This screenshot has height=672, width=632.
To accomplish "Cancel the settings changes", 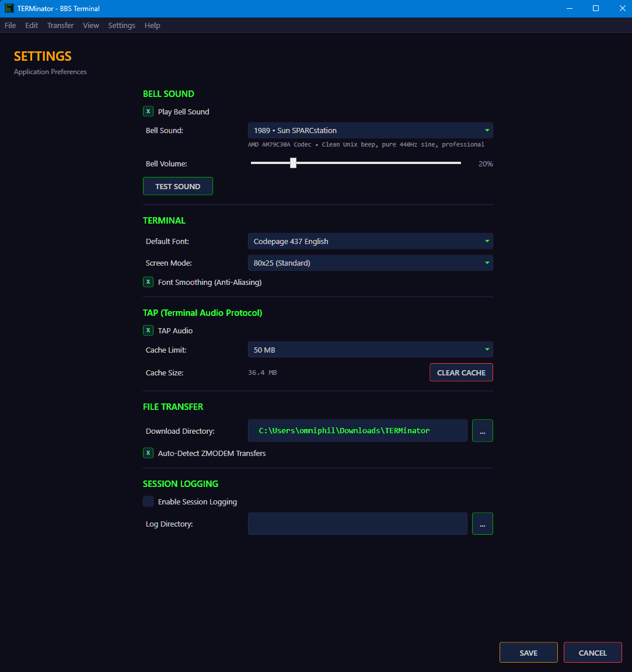I will pyautogui.click(x=592, y=652).
